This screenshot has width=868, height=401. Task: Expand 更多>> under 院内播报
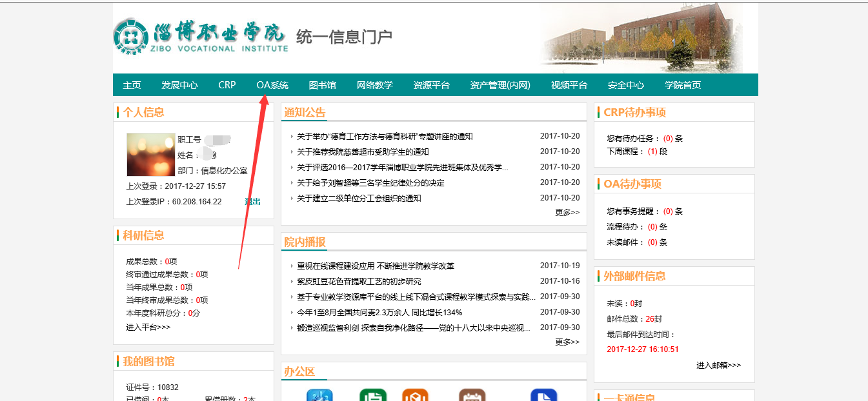coord(567,342)
